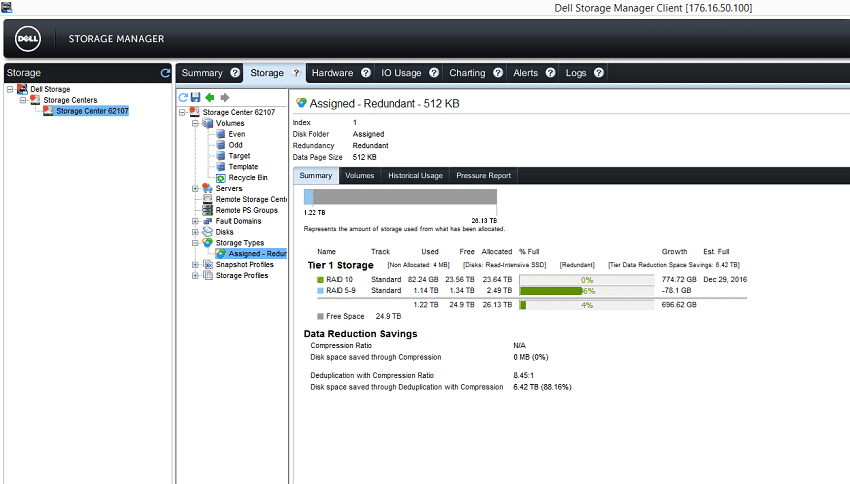Open help for Charting tab
This screenshot has width=850, height=484.
(498, 73)
